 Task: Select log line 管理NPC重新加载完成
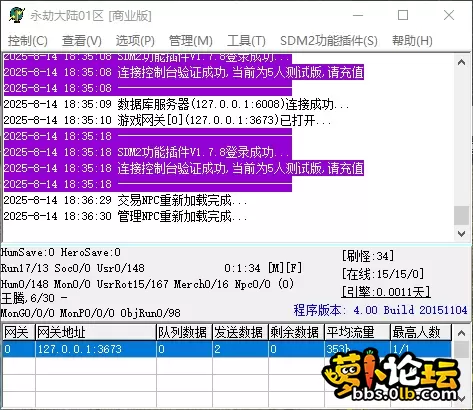point(125,216)
